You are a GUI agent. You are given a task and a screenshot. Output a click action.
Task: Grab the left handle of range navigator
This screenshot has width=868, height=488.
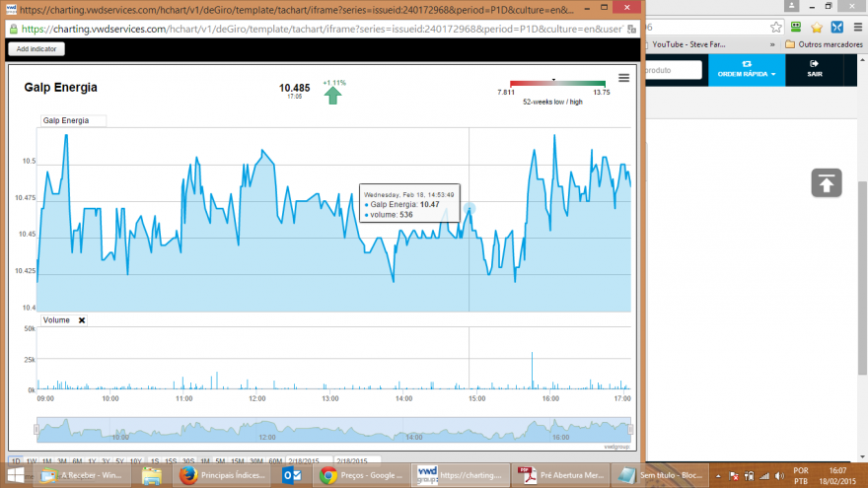coord(36,430)
